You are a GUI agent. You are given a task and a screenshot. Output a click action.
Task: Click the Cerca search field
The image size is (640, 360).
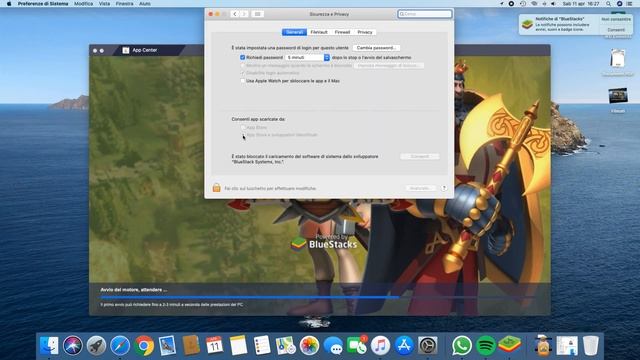coord(425,14)
